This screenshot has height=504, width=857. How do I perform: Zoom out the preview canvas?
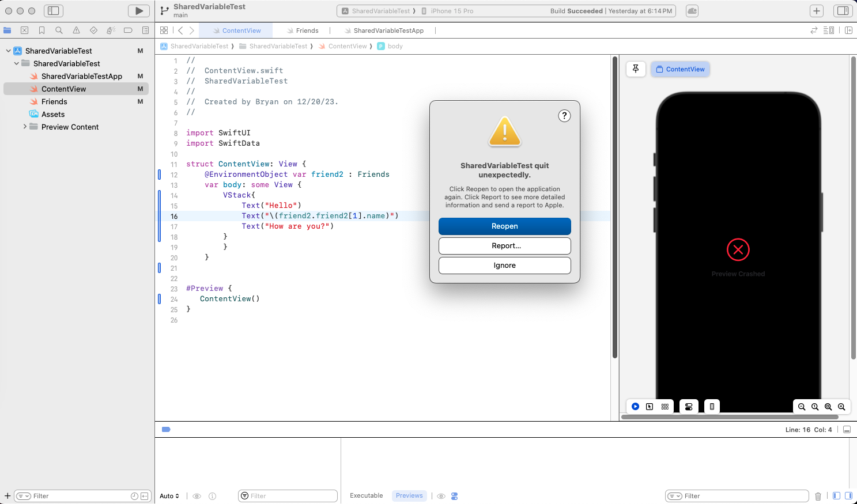click(802, 407)
